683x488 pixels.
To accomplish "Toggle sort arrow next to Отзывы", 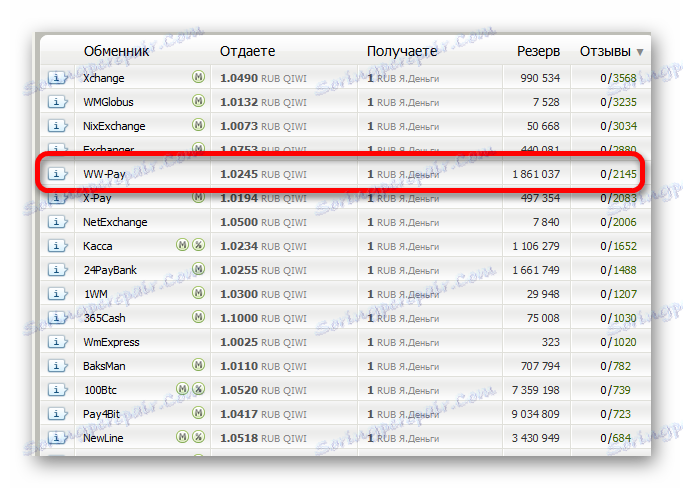I will 640,52.
